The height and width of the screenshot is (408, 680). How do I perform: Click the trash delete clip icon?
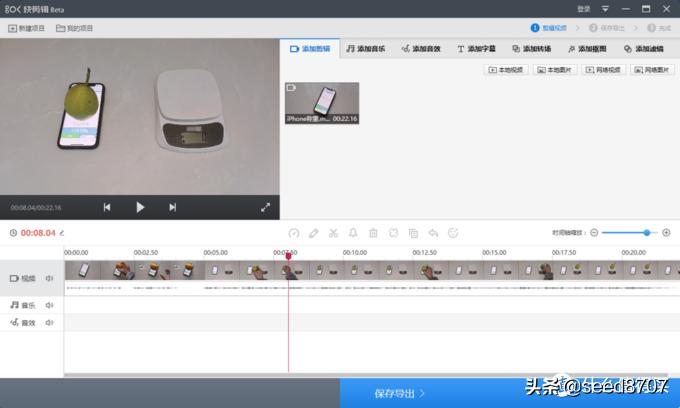pyautogui.click(x=373, y=233)
